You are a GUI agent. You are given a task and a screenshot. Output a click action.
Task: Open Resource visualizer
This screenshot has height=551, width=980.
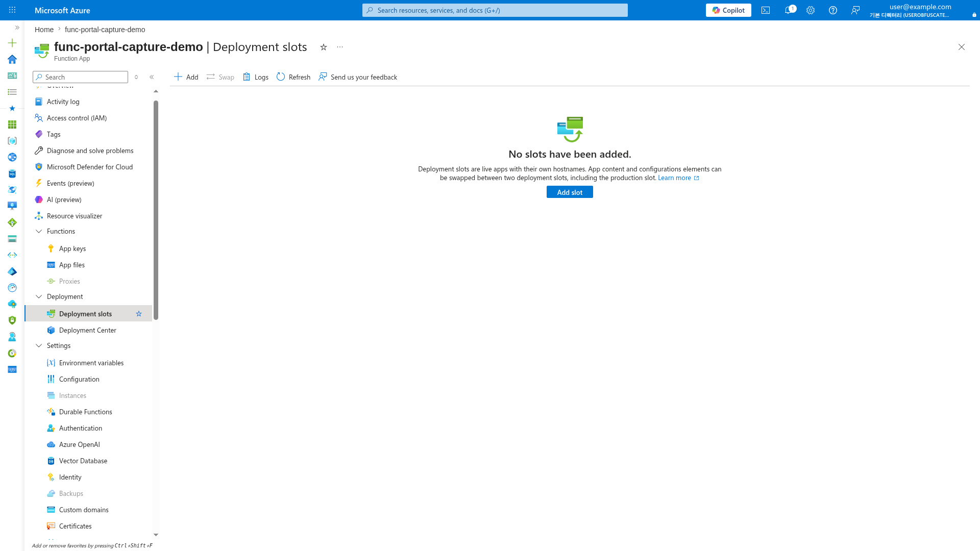point(88,216)
